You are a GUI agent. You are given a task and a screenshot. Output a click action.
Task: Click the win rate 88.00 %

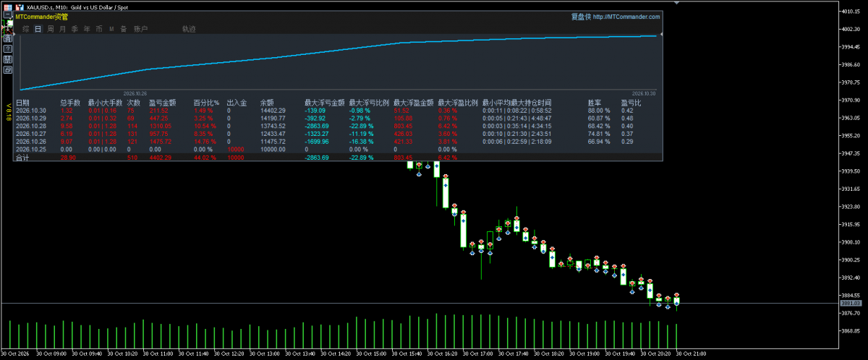point(599,111)
